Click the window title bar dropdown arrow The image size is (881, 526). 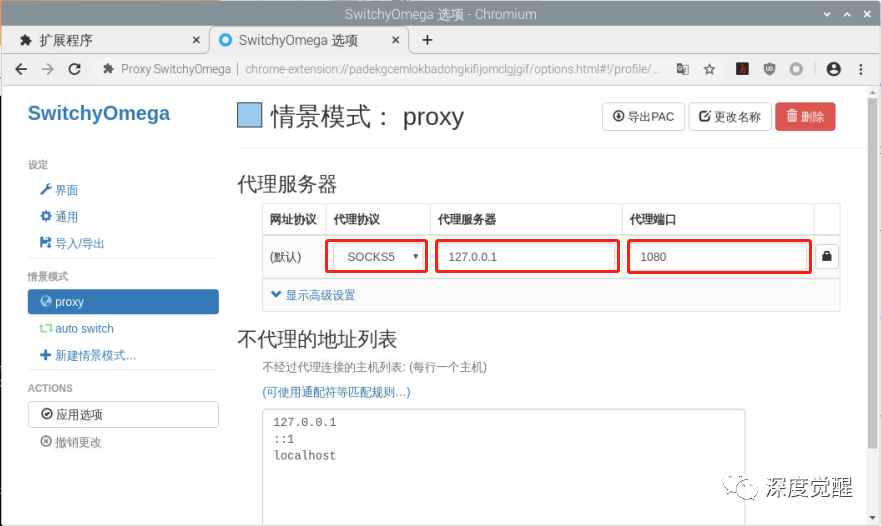point(827,14)
